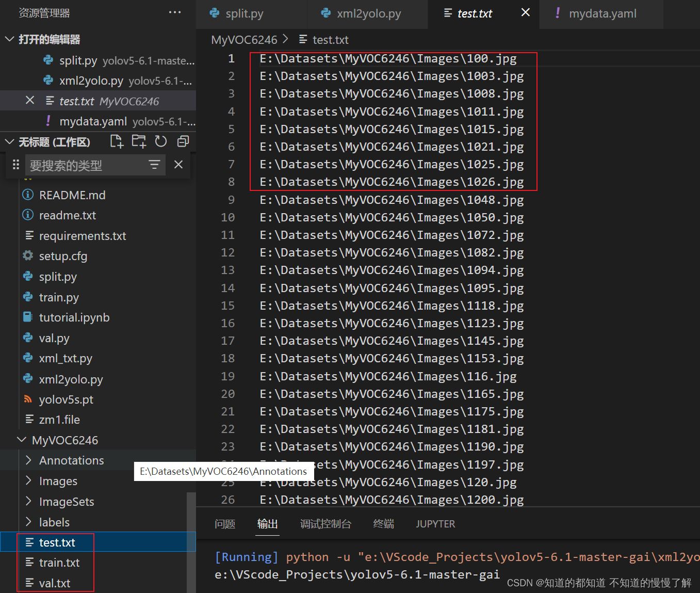
Task: Click line number 26 in the gutter
Action: [227, 500]
